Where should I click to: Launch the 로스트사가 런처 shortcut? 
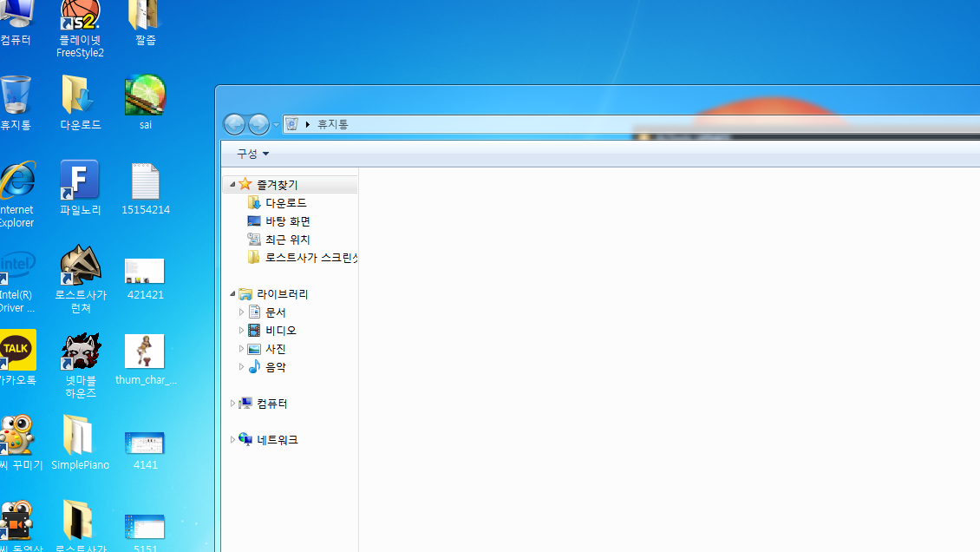pyautogui.click(x=81, y=279)
